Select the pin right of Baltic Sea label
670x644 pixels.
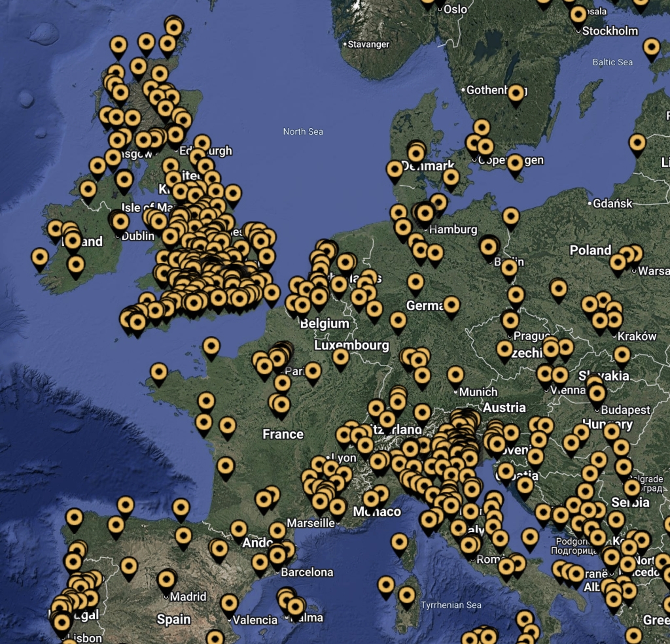652,50
